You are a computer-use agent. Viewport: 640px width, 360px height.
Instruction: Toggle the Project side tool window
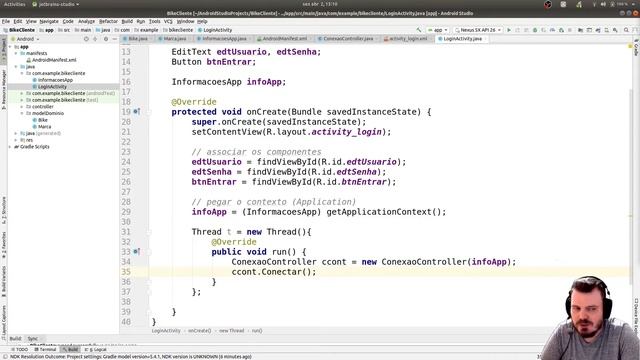[3, 50]
